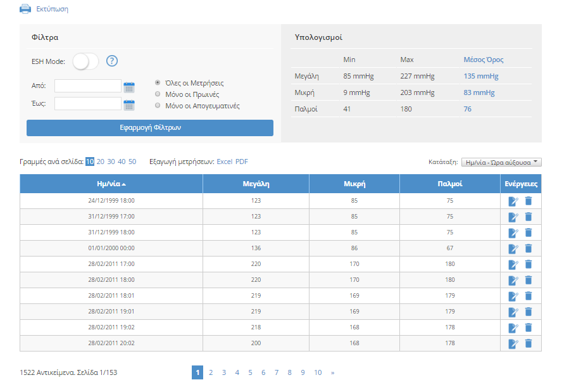The image size is (588, 387).
Task: Click the Από date input field
Action: pos(87,86)
